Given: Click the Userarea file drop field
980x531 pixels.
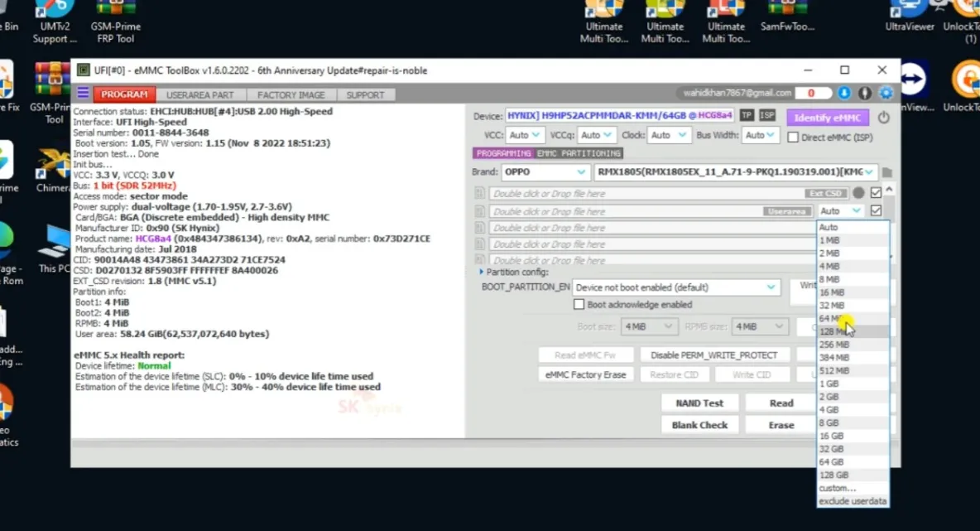Looking at the screenshot, I should [x=650, y=211].
